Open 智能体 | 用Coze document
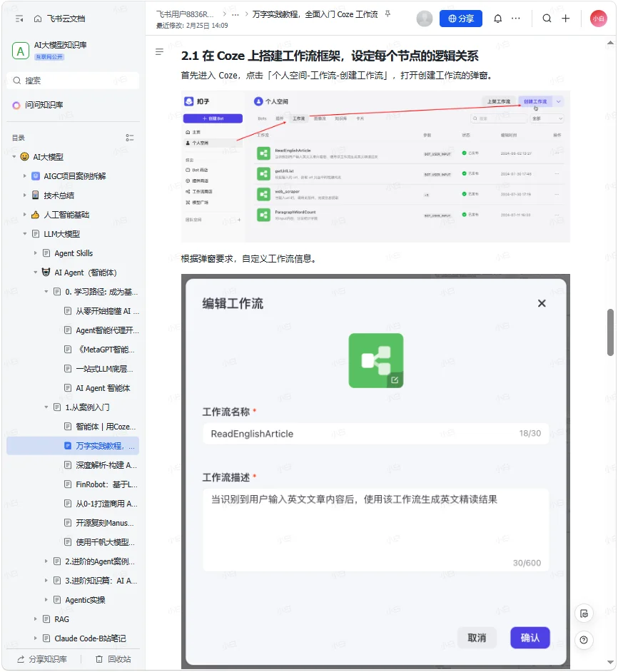Viewport: 618px width, 672px height. pos(101,427)
